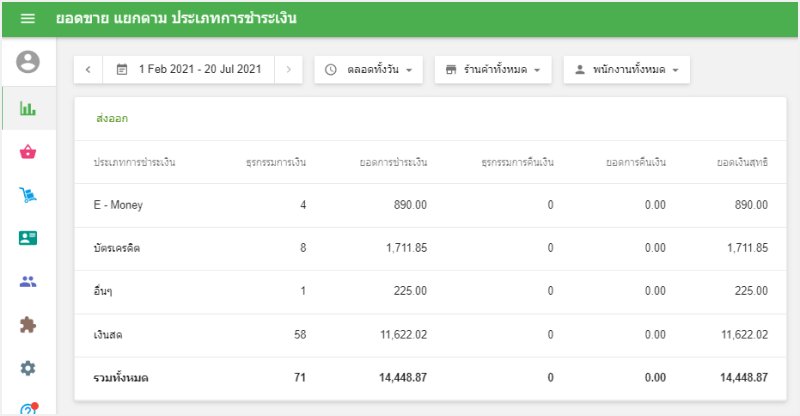Select the E - Money row label

pyautogui.click(x=118, y=205)
